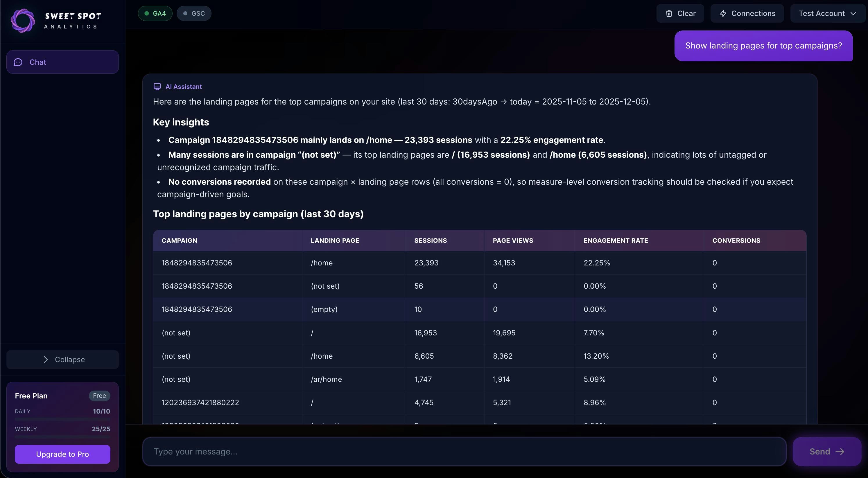This screenshot has width=868, height=478.
Task: Click Upgrade to Pro button
Action: 62,454
